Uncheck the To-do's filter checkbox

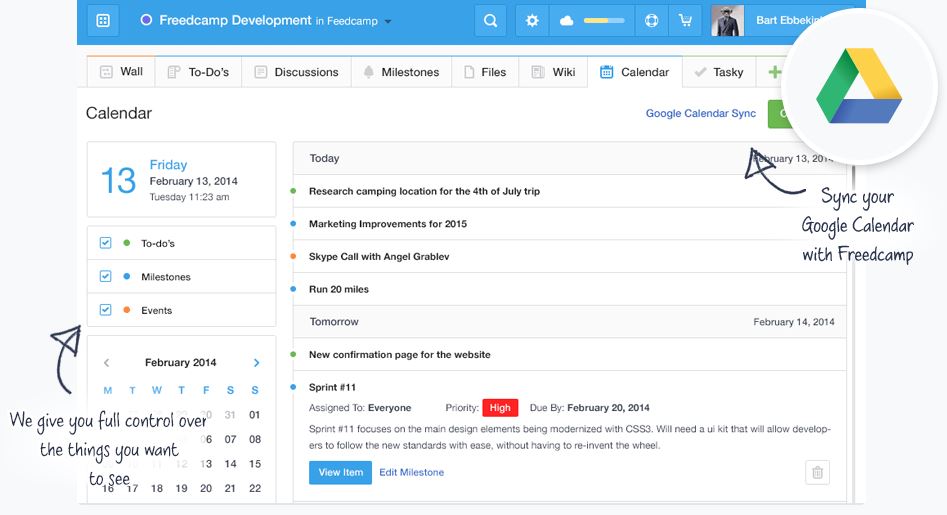coord(106,243)
